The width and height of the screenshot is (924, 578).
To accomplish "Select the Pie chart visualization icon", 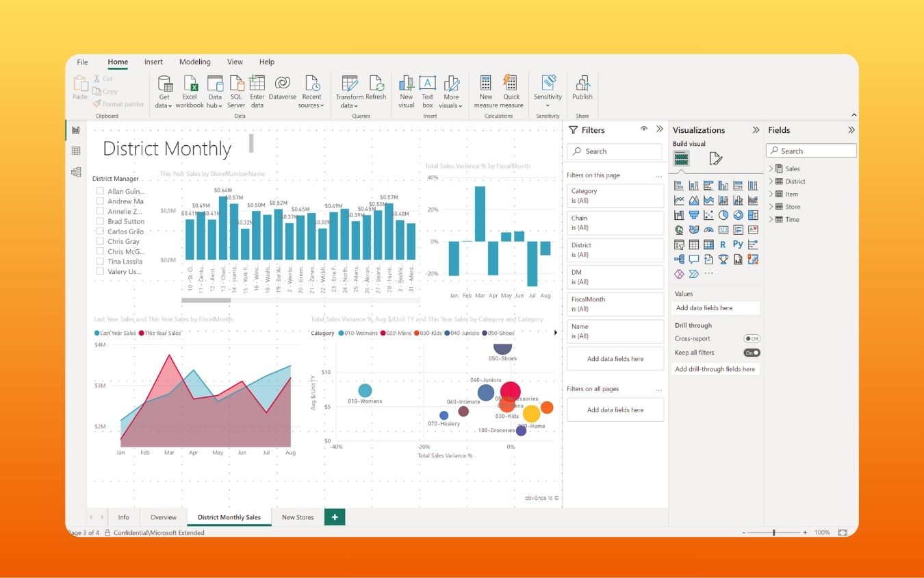I will pyautogui.click(x=723, y=214).
